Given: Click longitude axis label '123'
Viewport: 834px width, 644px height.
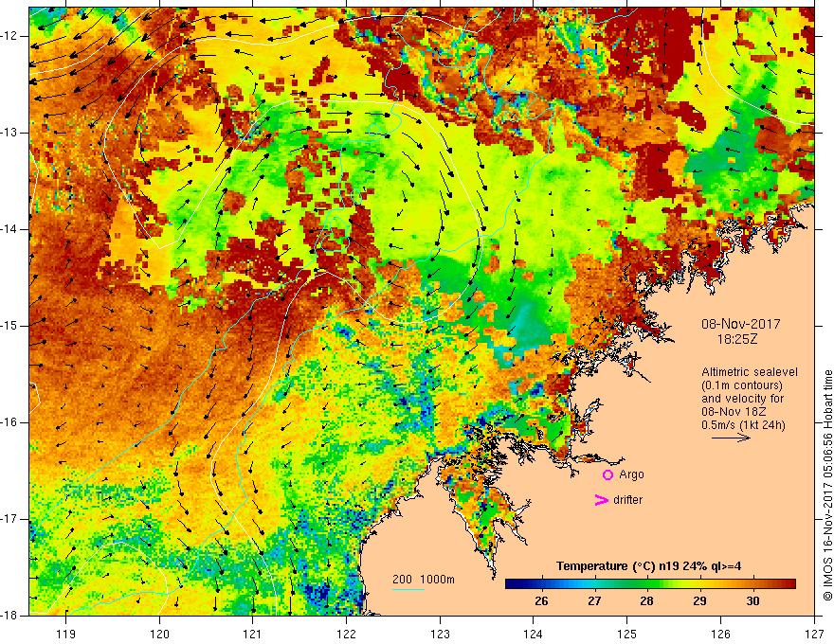Looking at the screenshot, I should coord(440,635).
